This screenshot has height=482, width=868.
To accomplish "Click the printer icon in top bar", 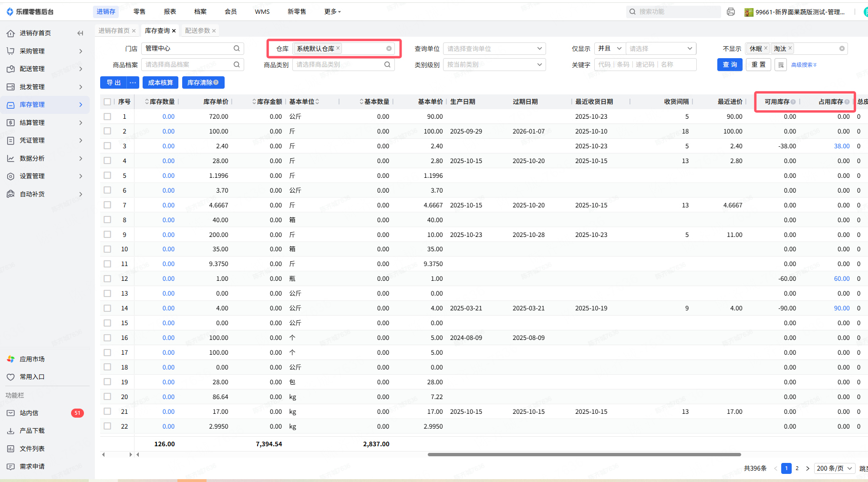I will point(731,12).
